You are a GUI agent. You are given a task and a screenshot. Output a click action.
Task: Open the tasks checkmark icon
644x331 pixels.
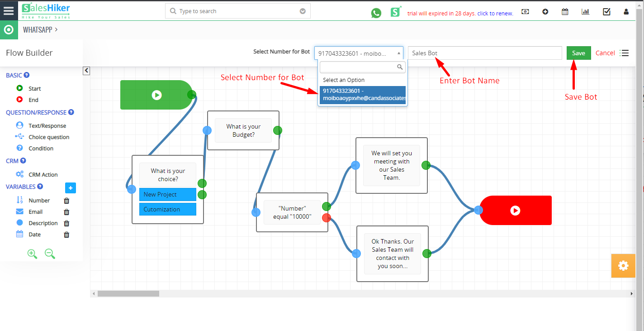point(607,12)
